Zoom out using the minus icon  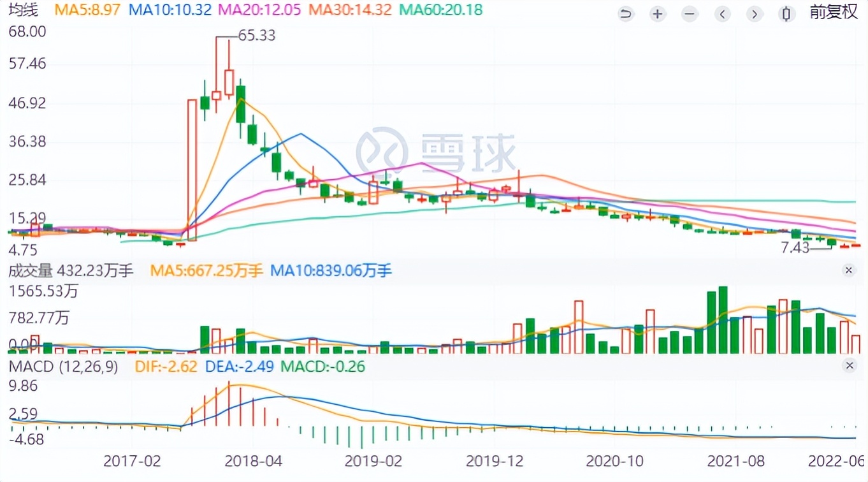coord(689,13)
